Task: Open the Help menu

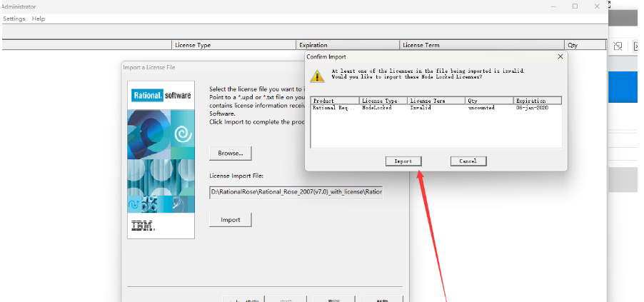Action: 38,19
